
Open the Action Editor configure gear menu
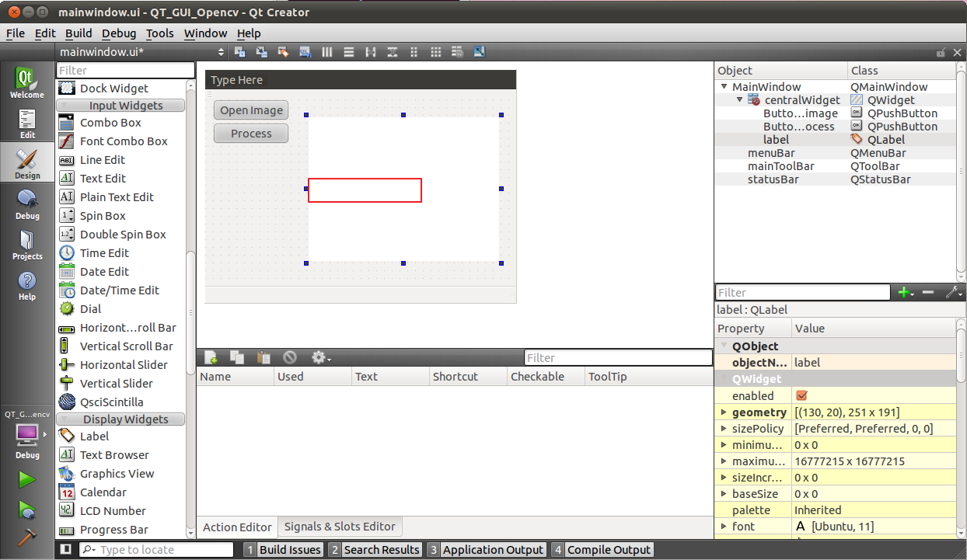320,357
